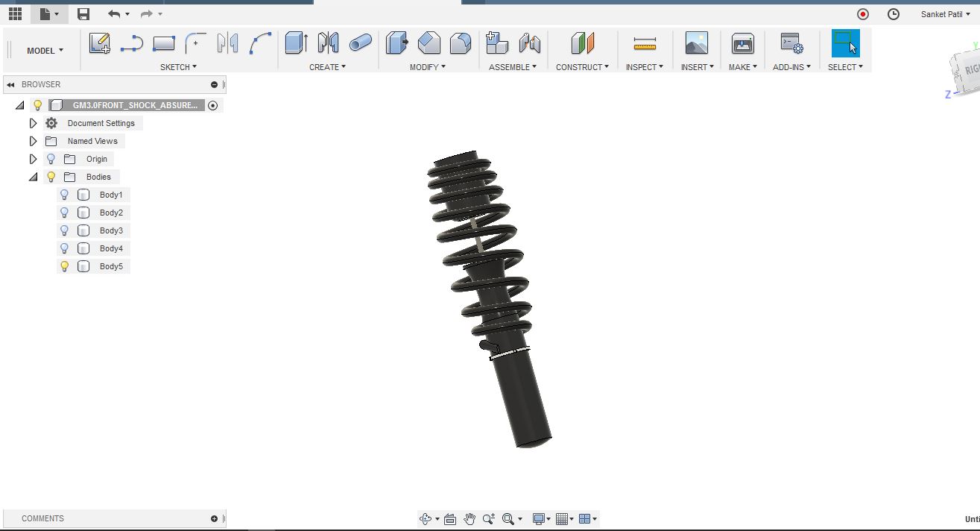Open Orbit options dropdown arrow
Viewport: 980px width, 531px height.
[437, 519]
